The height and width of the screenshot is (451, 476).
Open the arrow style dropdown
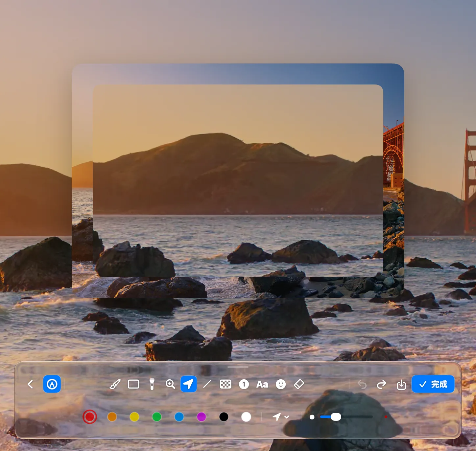tap(281, 417)
